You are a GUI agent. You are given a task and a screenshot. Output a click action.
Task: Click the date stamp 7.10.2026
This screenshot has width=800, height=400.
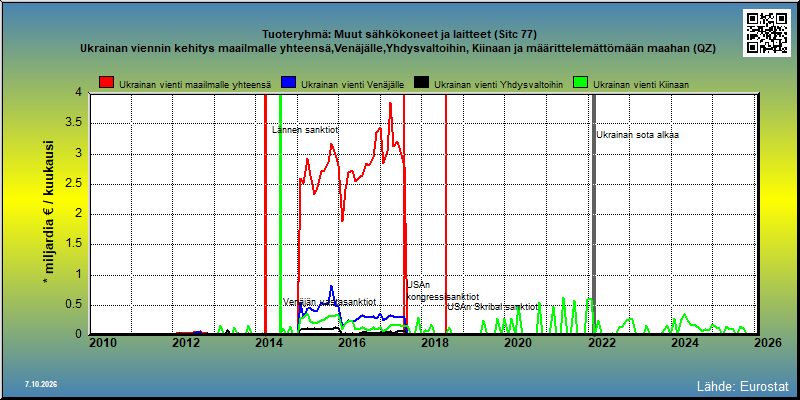[41, 384]
